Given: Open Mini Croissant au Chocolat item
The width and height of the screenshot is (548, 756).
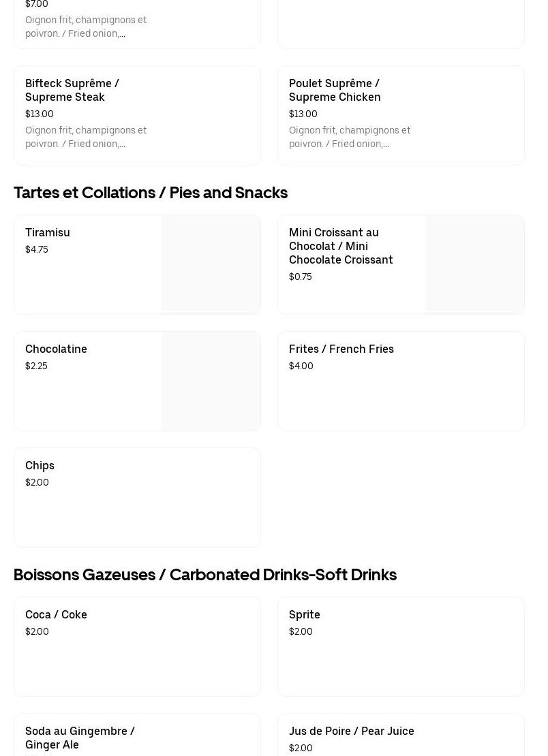Looking at the screenshot, I should (341, 246).
